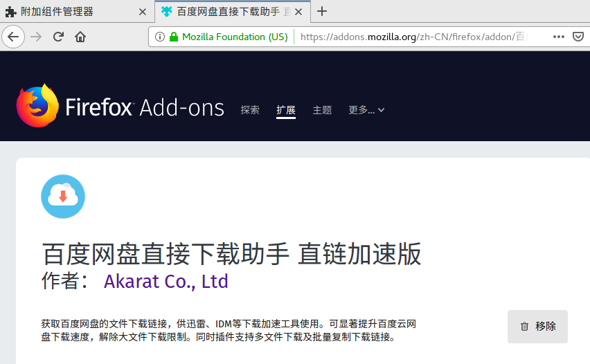Click the cloud download extension icon

click(x=63, y=197)
